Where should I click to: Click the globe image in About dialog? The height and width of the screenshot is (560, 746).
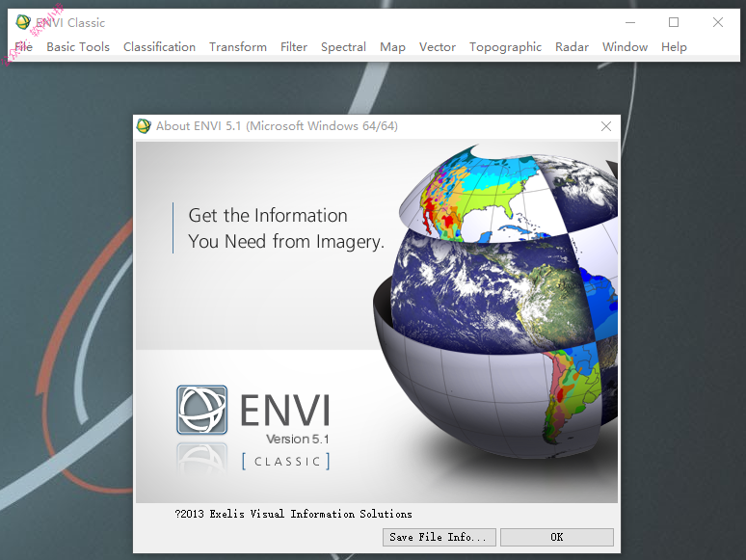click(494, 301)
